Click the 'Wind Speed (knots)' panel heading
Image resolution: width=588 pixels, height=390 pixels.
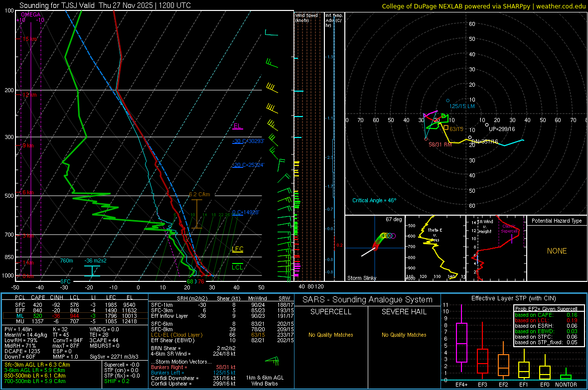coord(306,17)
